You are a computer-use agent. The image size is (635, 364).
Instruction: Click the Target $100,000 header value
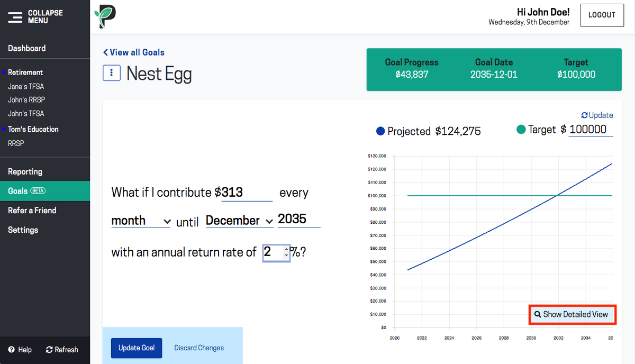(576, 75)
